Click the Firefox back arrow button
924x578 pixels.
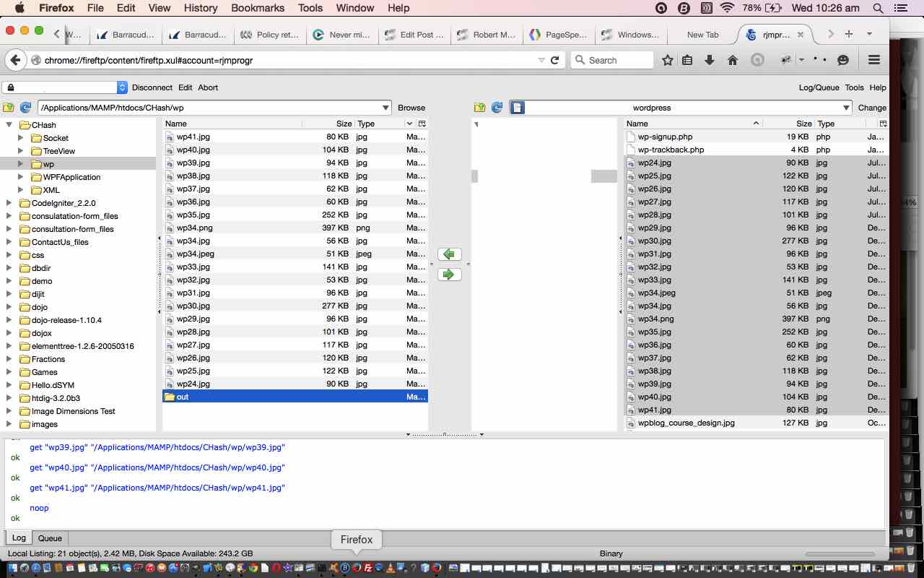pyautogui.click(x=15, y=60)
